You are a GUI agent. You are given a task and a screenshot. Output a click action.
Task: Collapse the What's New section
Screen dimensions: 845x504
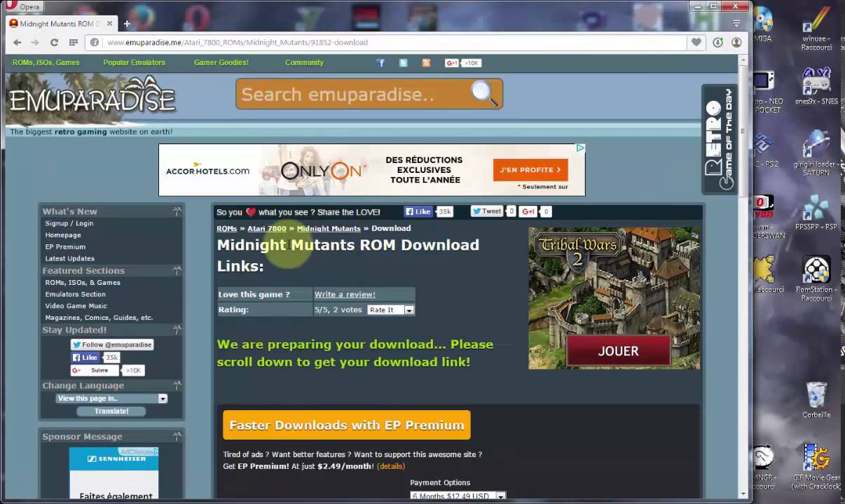(x=177, y=211)
